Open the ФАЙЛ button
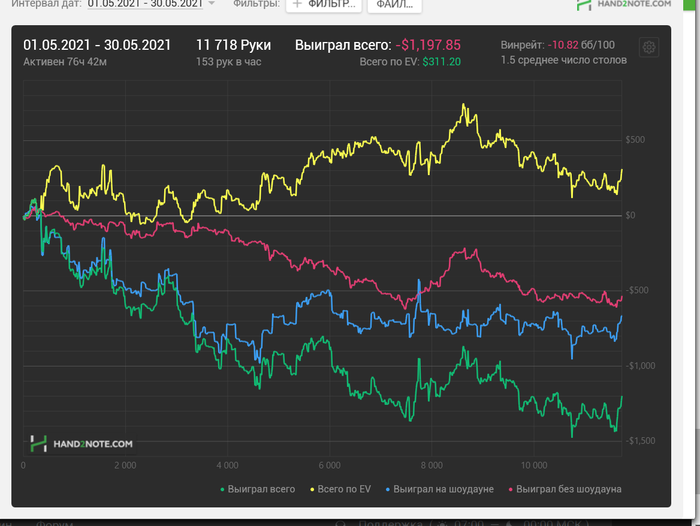The image size is (700, 526). 394,5
